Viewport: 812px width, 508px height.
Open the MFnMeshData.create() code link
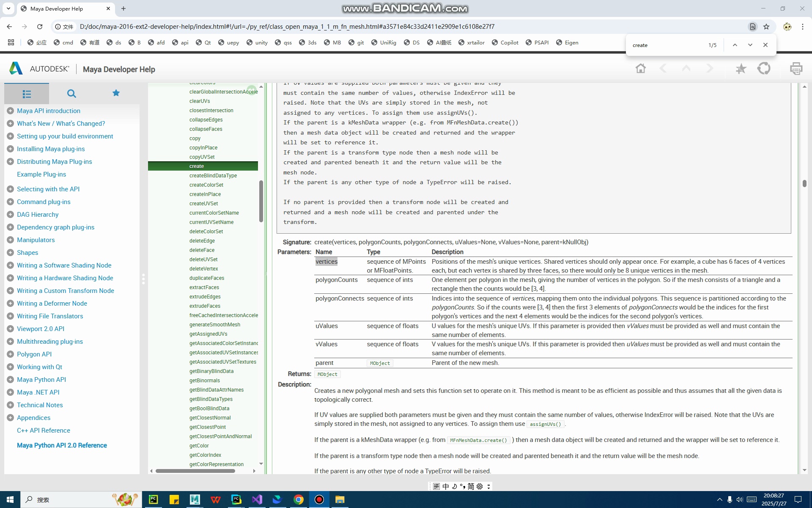478,440
